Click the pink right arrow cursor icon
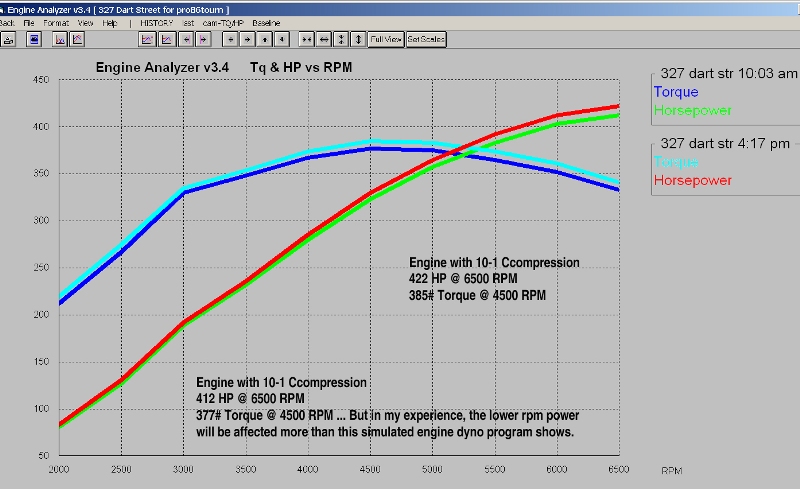This screenshot has height=489, width=800. click(203, 39)
